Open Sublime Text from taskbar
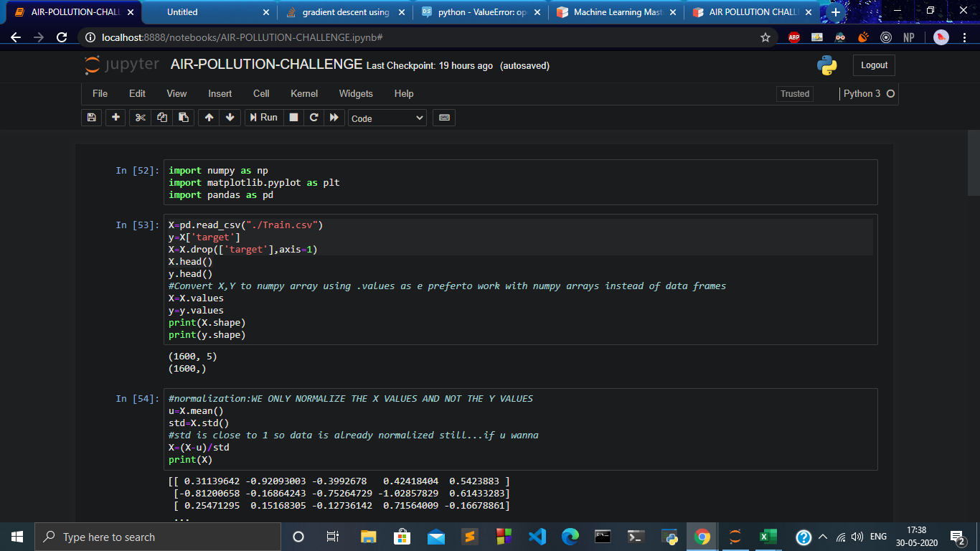Image resolution: width=980 pixels, height=551 pixels. pos(469,537)
